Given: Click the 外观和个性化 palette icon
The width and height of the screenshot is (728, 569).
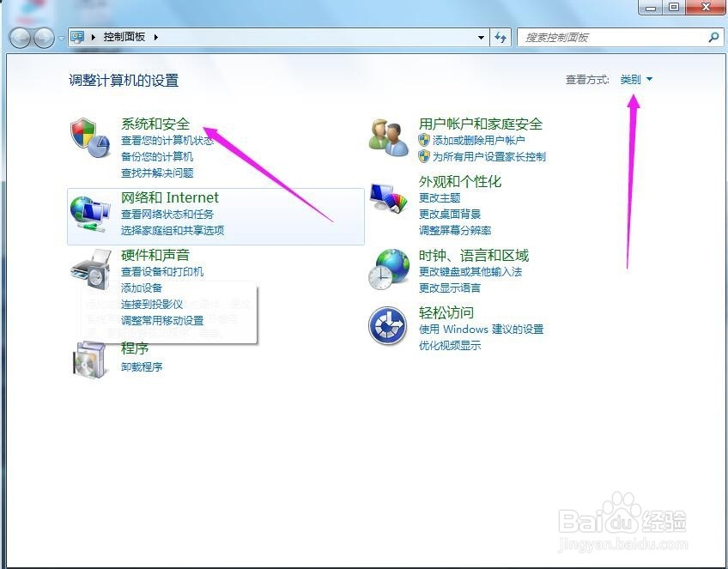Looking at the screenshot, I should coord(387,198).
